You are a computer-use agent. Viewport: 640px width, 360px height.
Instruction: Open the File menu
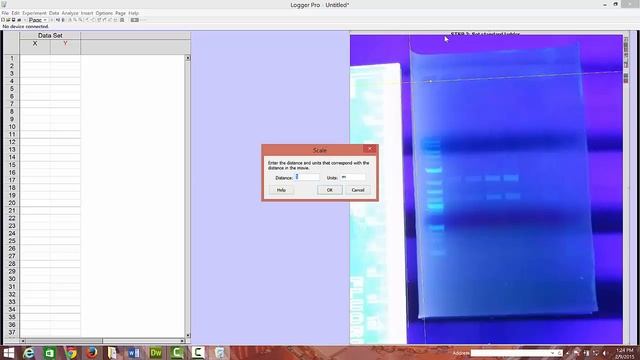(x=5, y=13)
